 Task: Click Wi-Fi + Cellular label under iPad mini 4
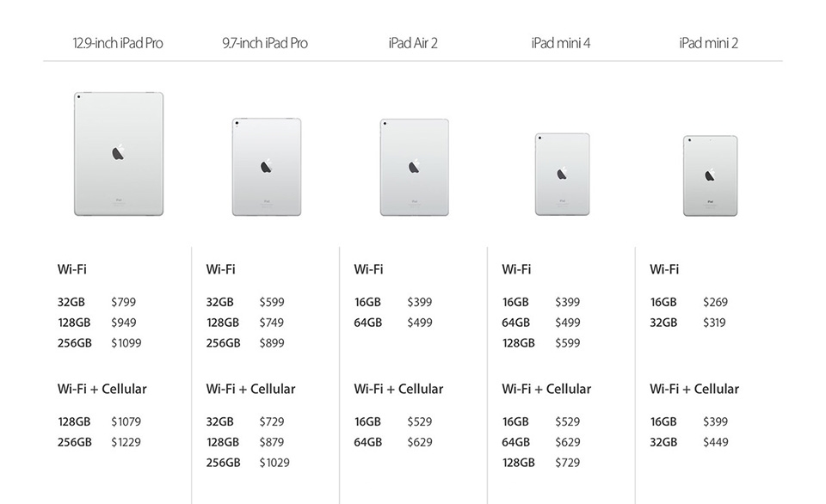(x=546, y=390)
